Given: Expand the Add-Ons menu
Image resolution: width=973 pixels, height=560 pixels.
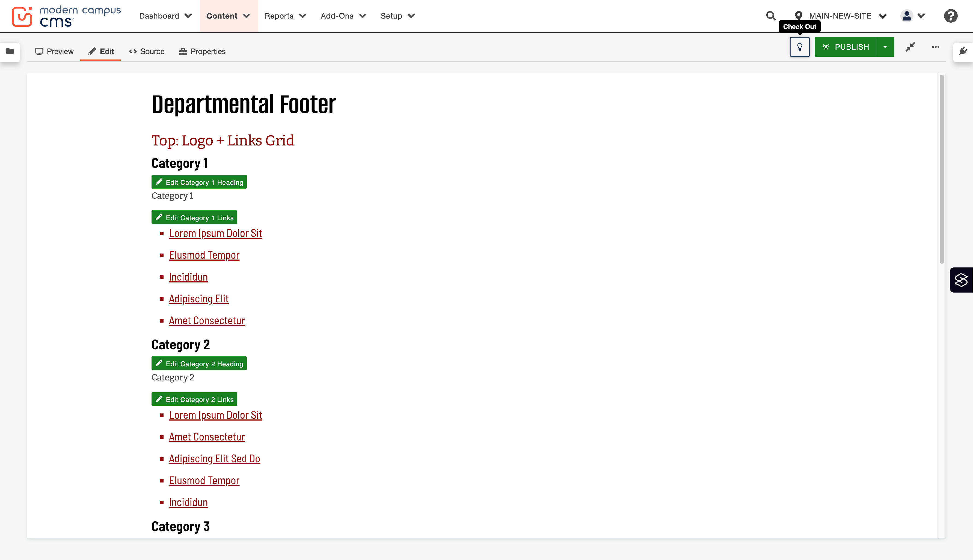Looking at the screenshot, I should pos(343,16).
